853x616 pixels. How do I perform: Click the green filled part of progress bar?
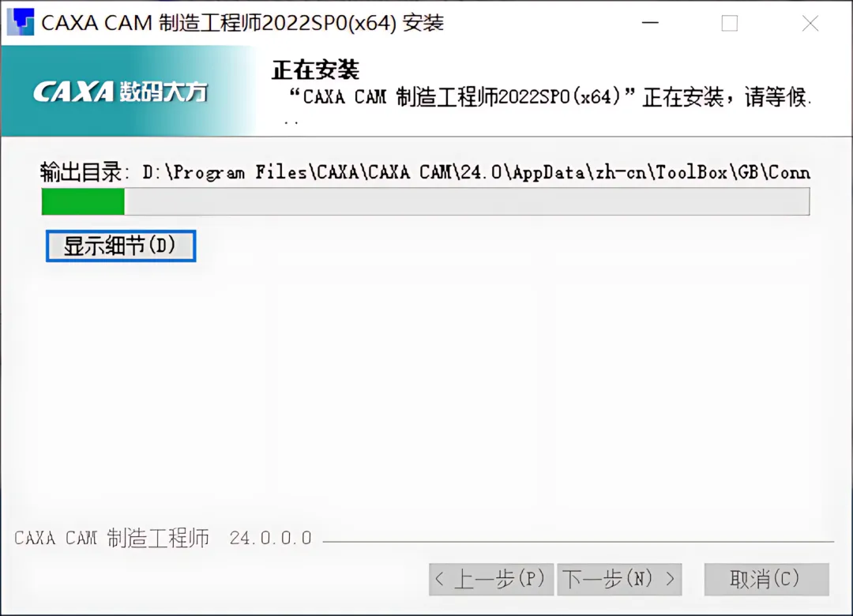click(83, 201)
